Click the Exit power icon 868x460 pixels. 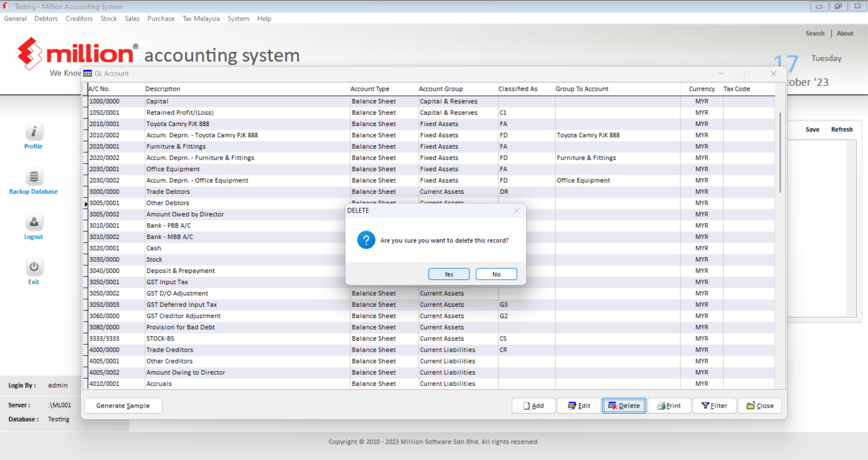click(34, 267)
